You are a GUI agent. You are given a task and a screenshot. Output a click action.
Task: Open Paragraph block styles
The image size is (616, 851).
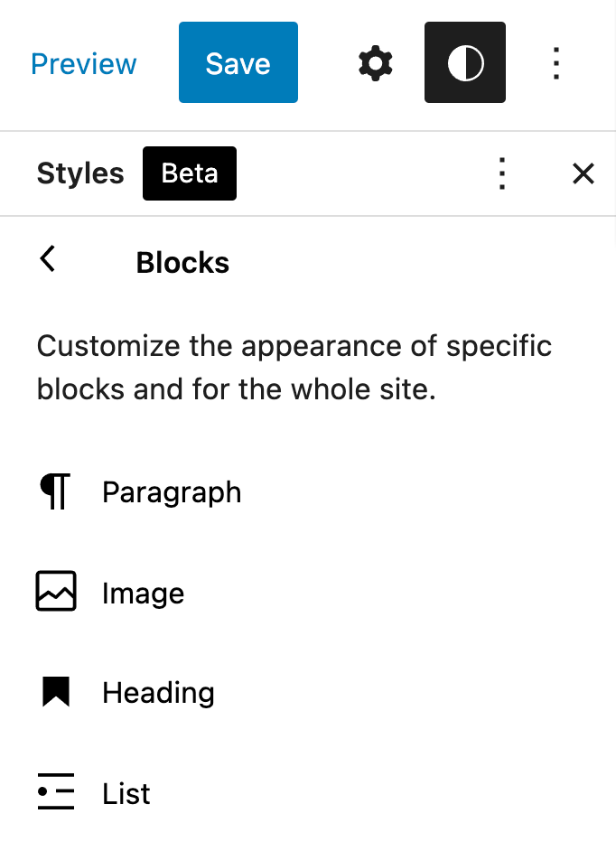pos(172,492)
